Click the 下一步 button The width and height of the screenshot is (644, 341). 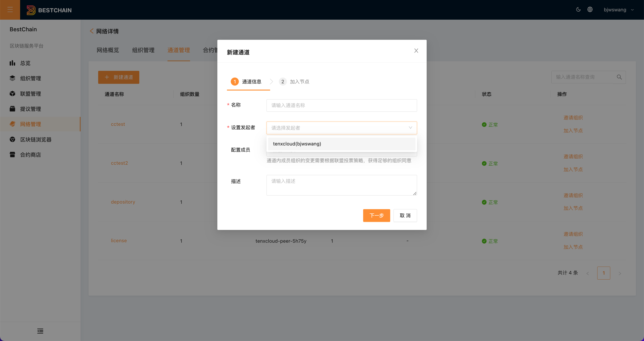click(377, 215)
